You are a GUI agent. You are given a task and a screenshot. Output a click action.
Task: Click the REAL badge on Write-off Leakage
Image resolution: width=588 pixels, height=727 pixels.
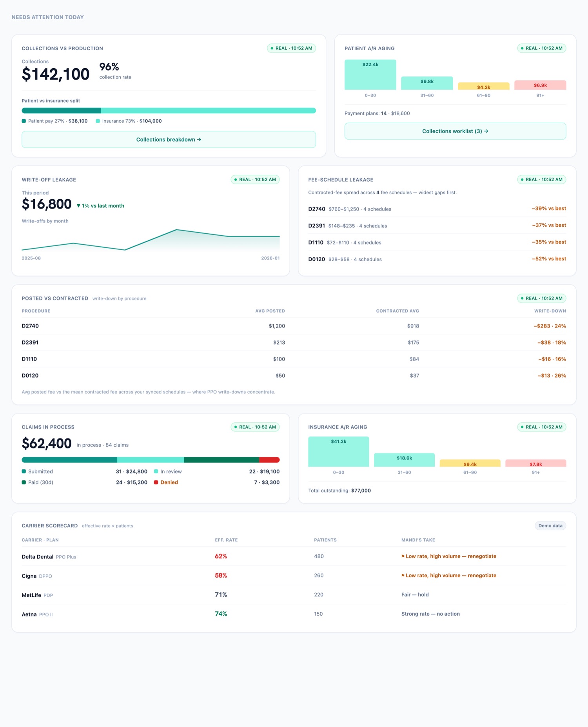(x=255, y=180)
